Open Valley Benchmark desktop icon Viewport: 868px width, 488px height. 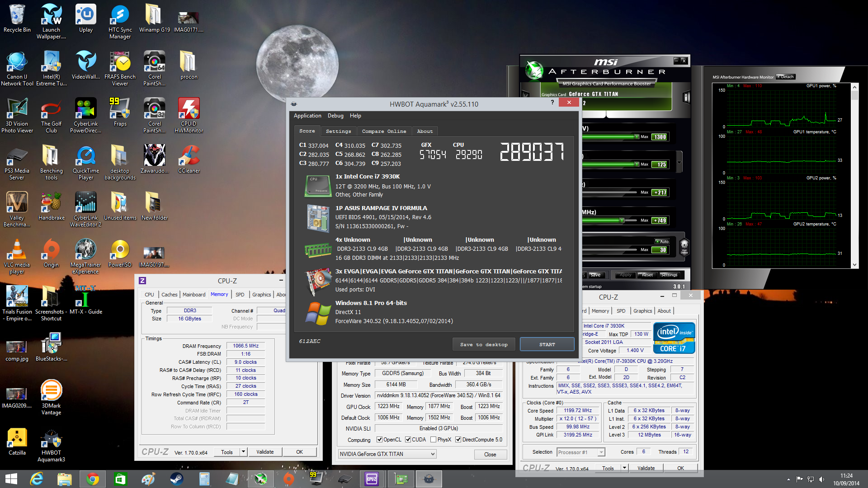(x=17, y=209)
